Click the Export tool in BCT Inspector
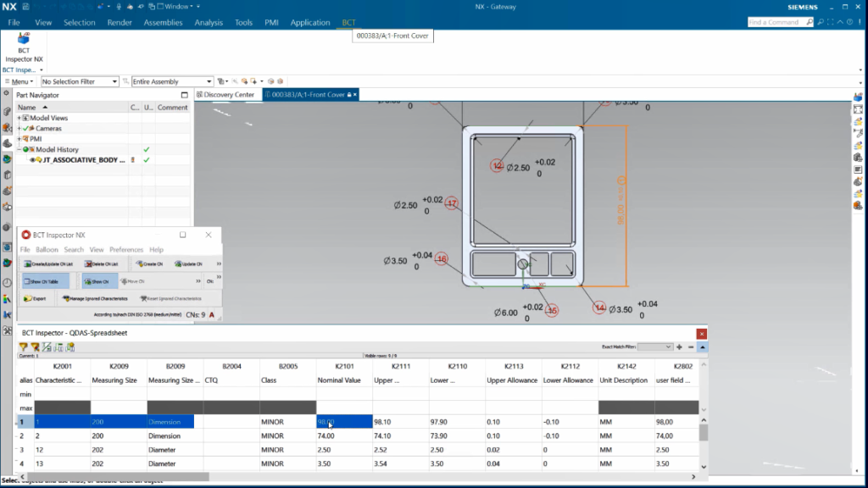Screen dimensions: 868x488 [x=35, y=299]
